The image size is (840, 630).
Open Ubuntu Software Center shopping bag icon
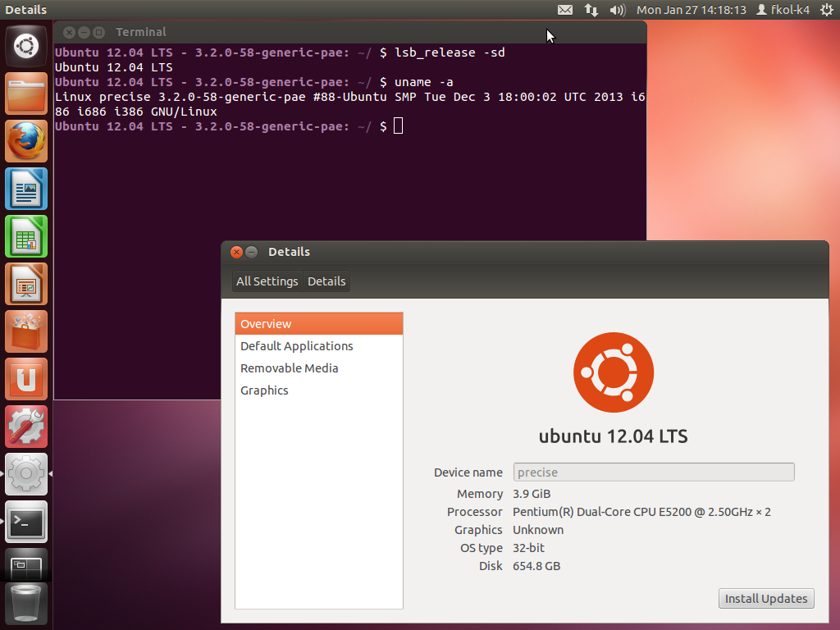pyautogui.click(x=26, y=332)
